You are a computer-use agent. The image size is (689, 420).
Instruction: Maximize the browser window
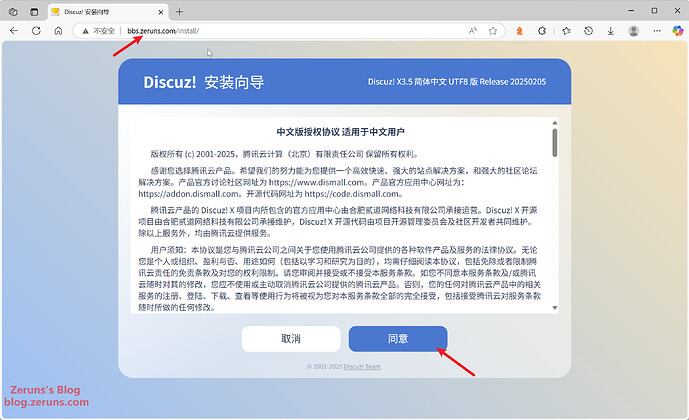pos(654,11)
